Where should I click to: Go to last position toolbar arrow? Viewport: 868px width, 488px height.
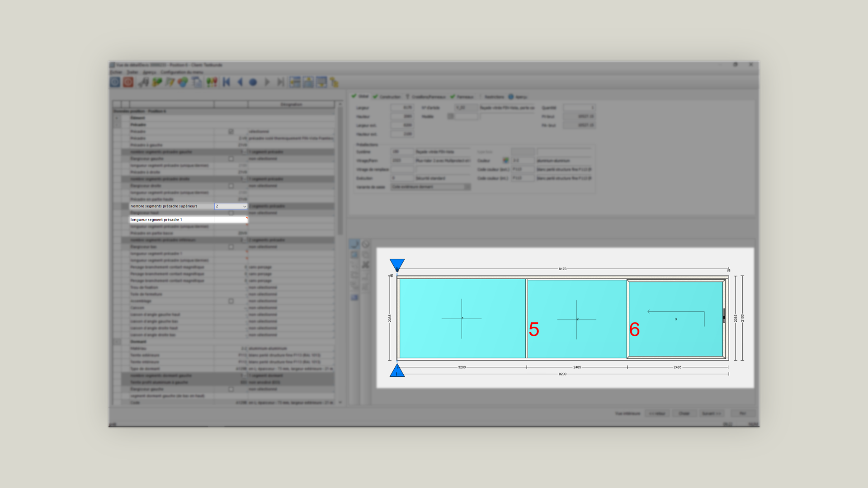280,82
